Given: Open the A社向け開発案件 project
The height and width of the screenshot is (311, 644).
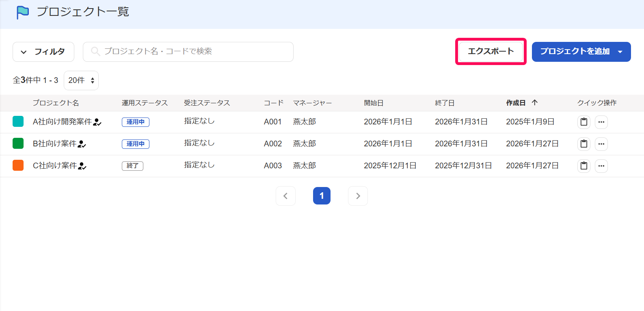Looking at the screenshot, I should (x=62, y=122).
